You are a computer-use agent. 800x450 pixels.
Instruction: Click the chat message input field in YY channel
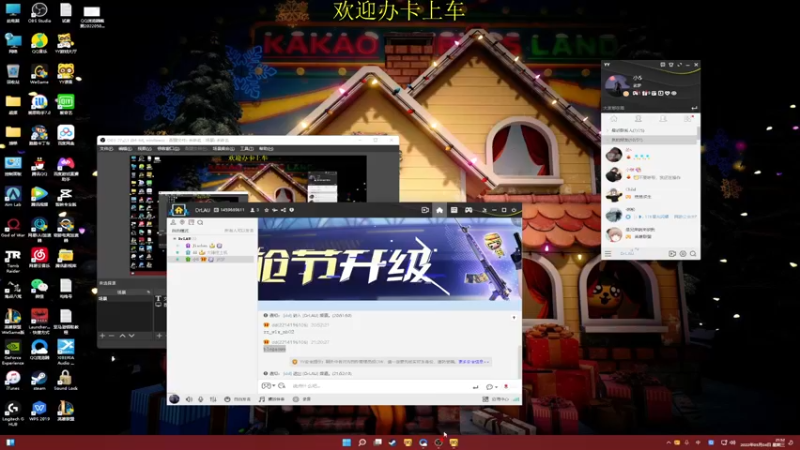tap(380, 386)
